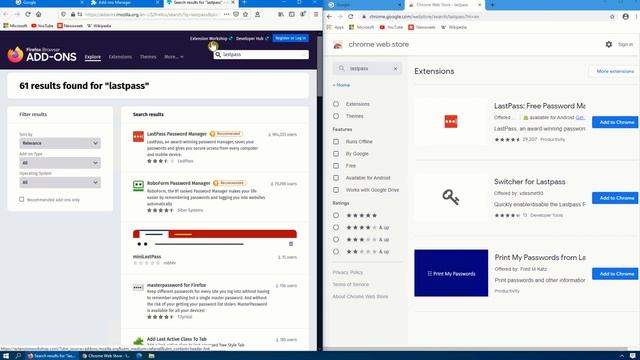The height and width of the screenshot is (360, 640).
Task: Select three stars and up rating
Action: (x=336, y=240)
